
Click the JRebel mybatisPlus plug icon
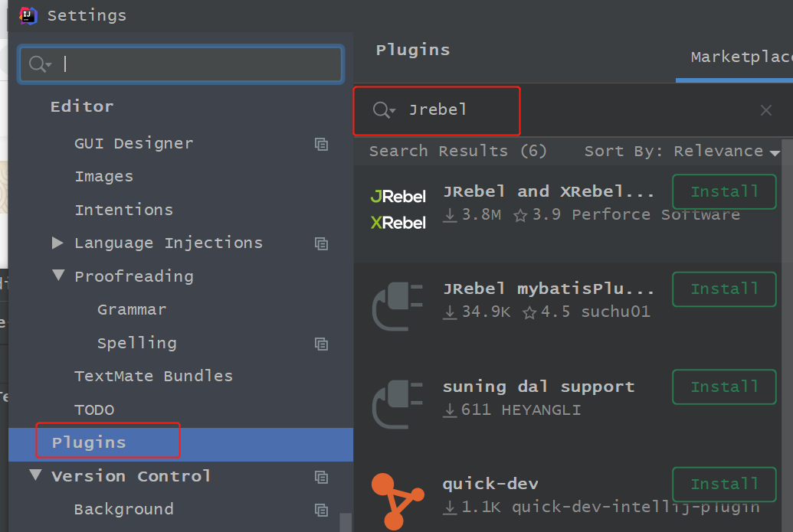point(398,306)
